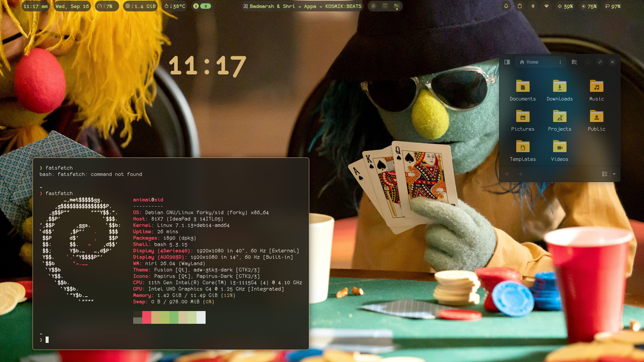Click the Bluetooth icon
Image resolution: width=644 pixels, height=362 pixels.
533,6
